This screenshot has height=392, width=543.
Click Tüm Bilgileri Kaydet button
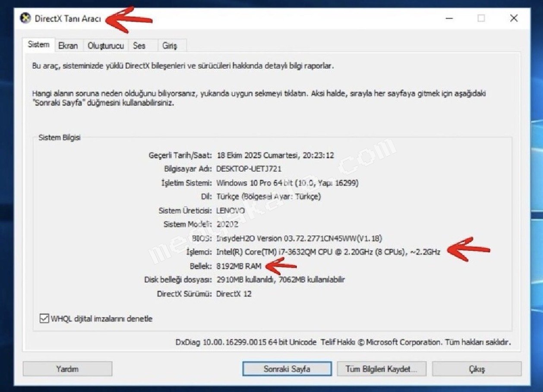(x=381, y=369)
